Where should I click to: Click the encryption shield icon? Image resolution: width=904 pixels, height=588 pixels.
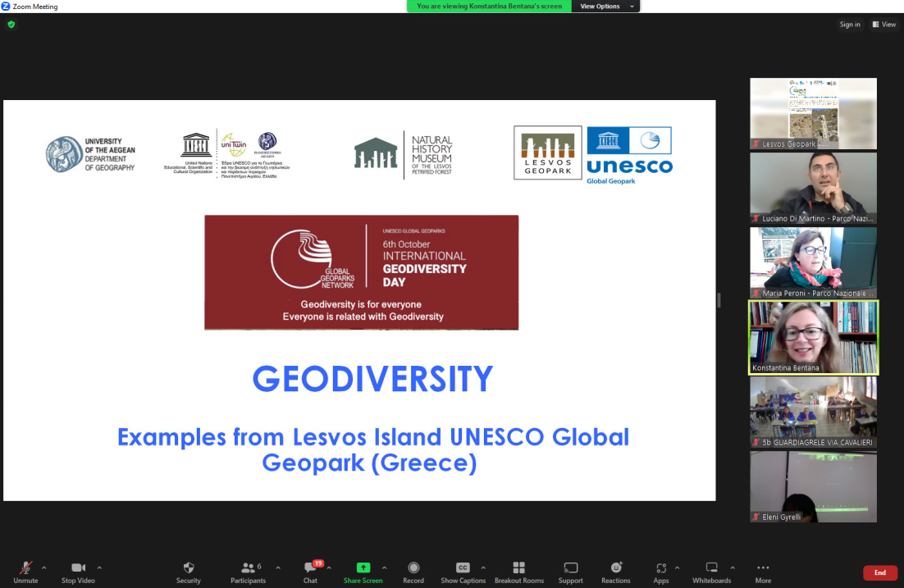click(11, 25)
